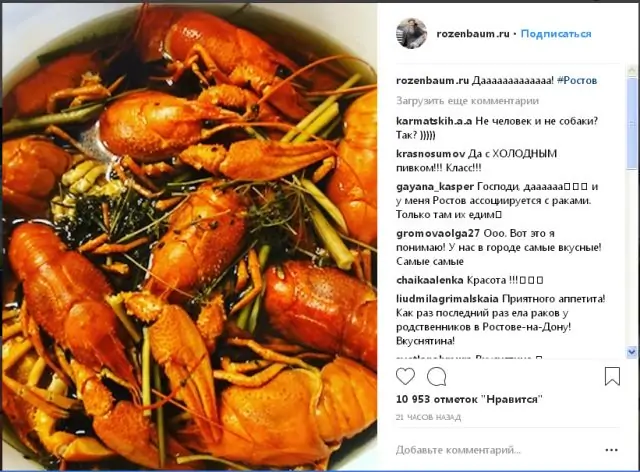This screenshot has height=472, width=640.
Task: Open the gromovaolga27 commenter profile
Action: point(438,234)
